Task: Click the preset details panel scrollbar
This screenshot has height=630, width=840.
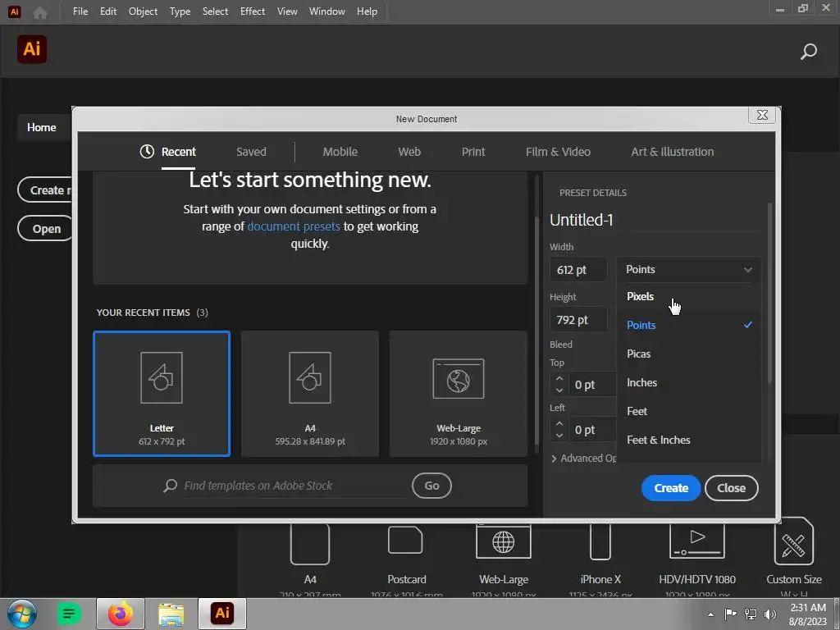Action: pyautogui.click(x=769, y=293)
